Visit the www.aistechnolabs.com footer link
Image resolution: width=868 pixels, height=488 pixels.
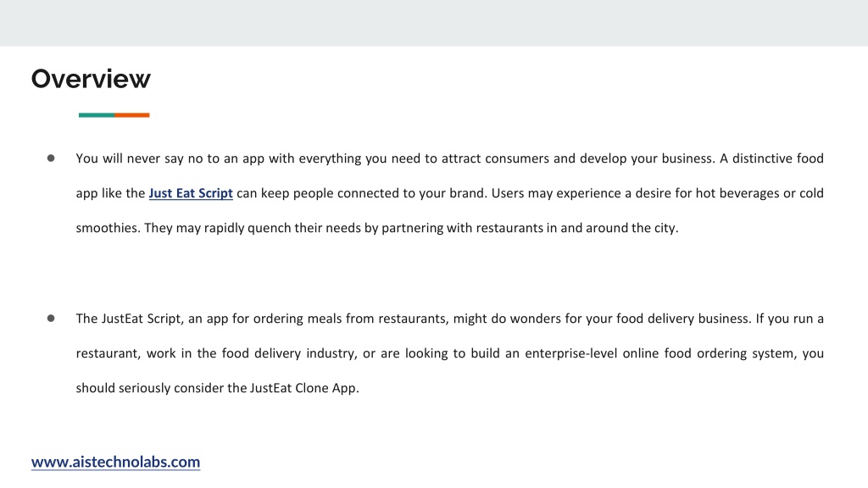pyautogui.click(x=115, y=462)
